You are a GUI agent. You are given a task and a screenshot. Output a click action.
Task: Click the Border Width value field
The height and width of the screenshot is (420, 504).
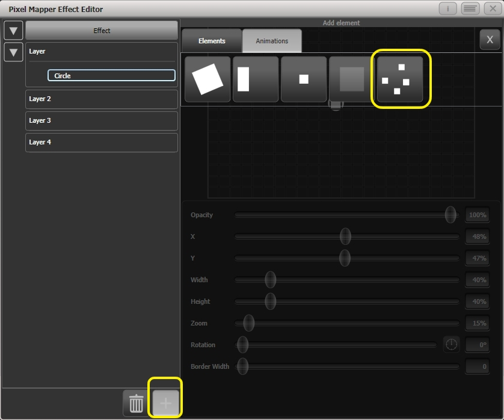pos(477,366)
